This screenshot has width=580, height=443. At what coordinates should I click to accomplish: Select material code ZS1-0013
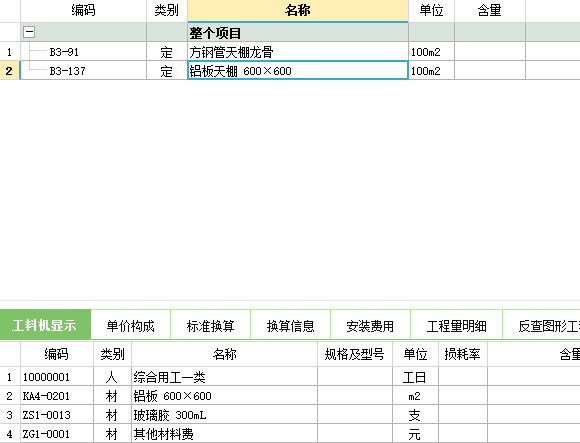(x=57, y=415)
